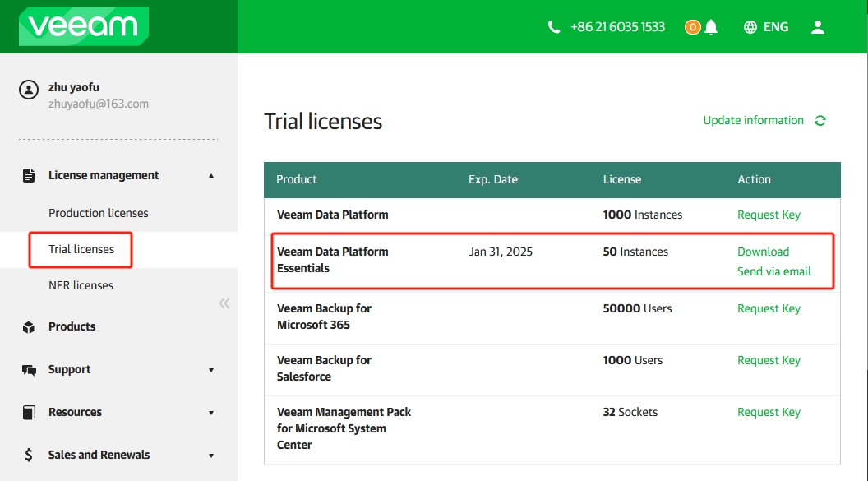This screenshot has width=868, height=481.
Task: Click the Veeam Backup for Microsoft 365 name
Action: point(325,317)
